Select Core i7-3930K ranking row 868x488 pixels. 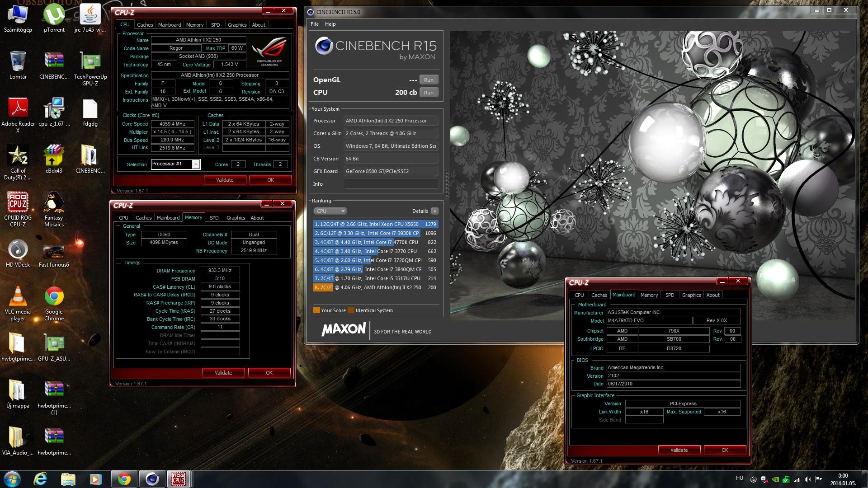[x=376, y=233]
